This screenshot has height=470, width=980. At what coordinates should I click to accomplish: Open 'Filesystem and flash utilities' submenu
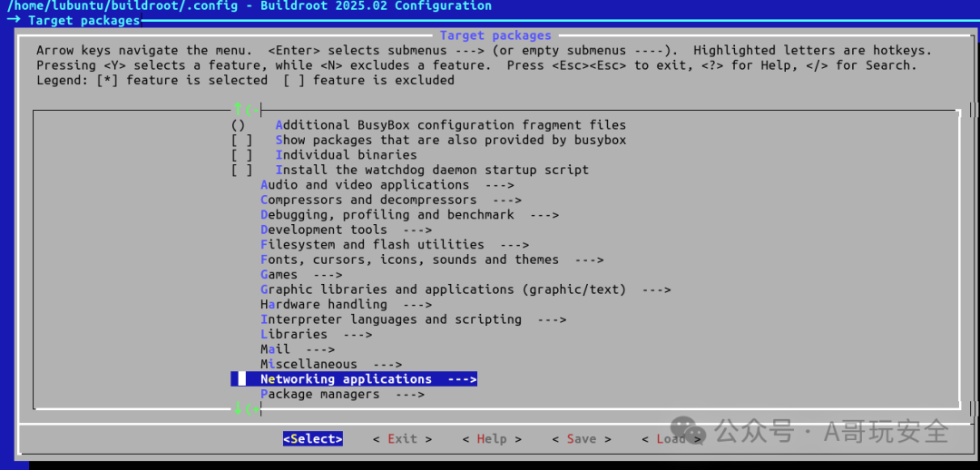[395, 245]
